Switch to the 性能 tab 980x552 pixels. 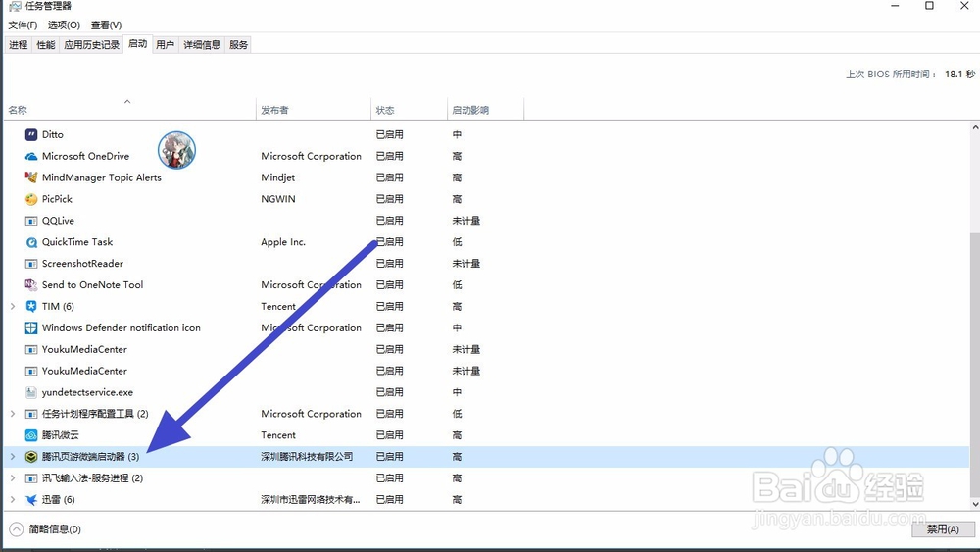(46, 45)
